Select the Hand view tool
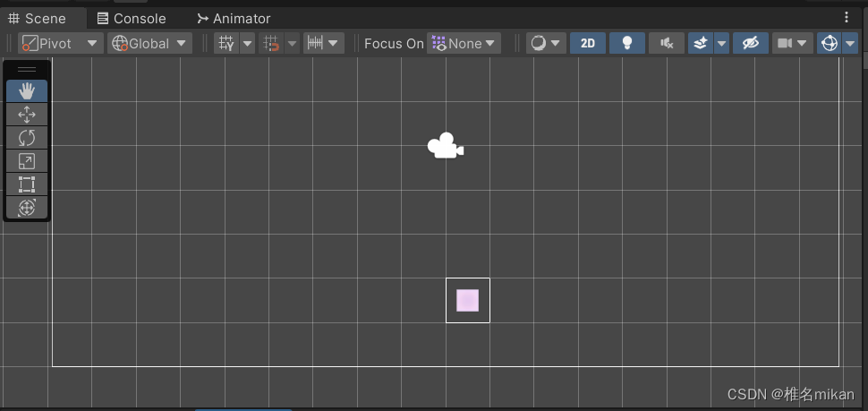 click(x=27, y=90)
